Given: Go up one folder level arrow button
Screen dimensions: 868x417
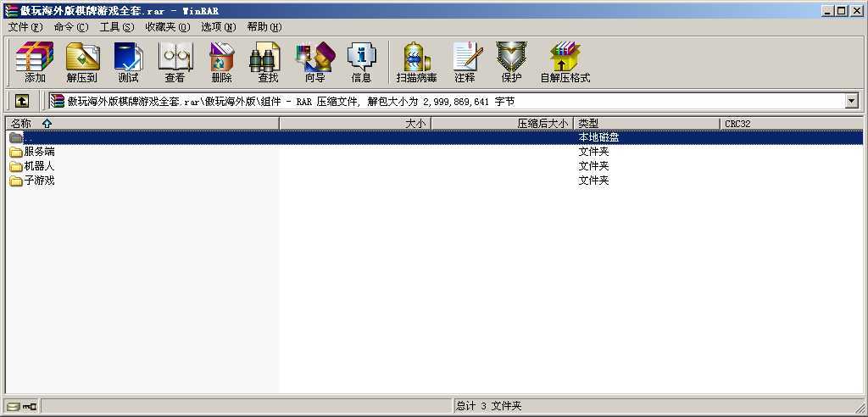Looking at the screenshot, I should [21, 101].
